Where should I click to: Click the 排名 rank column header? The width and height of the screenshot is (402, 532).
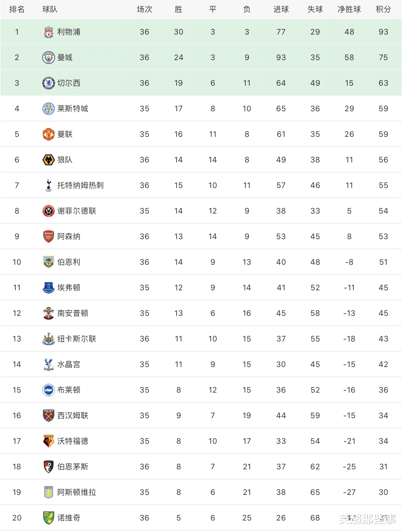pos(17,9)
